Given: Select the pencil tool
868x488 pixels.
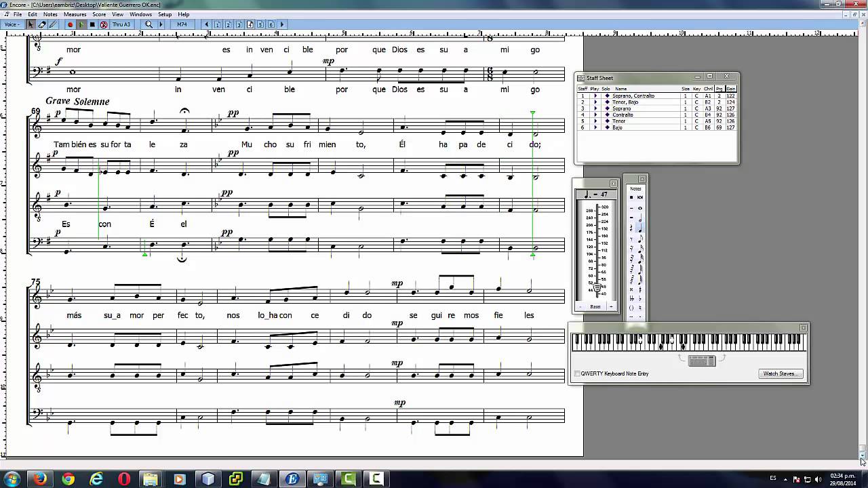Looking at the screenshot, I should click(x=53, y=24).
